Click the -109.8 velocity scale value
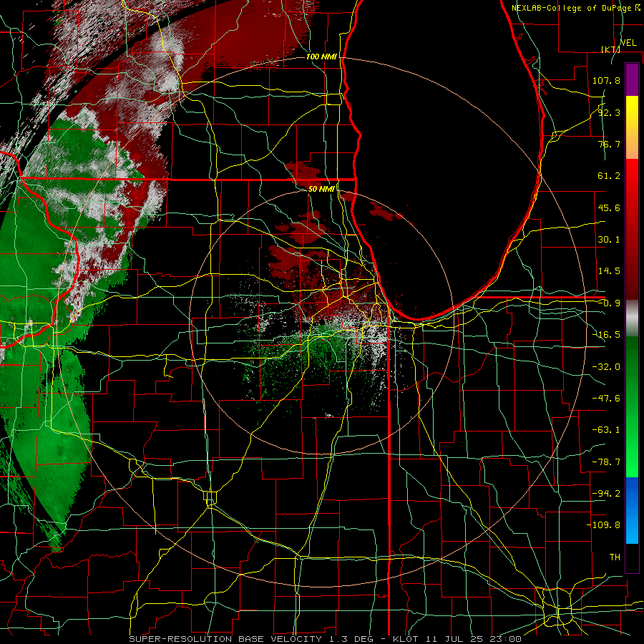 pos(604,525)
